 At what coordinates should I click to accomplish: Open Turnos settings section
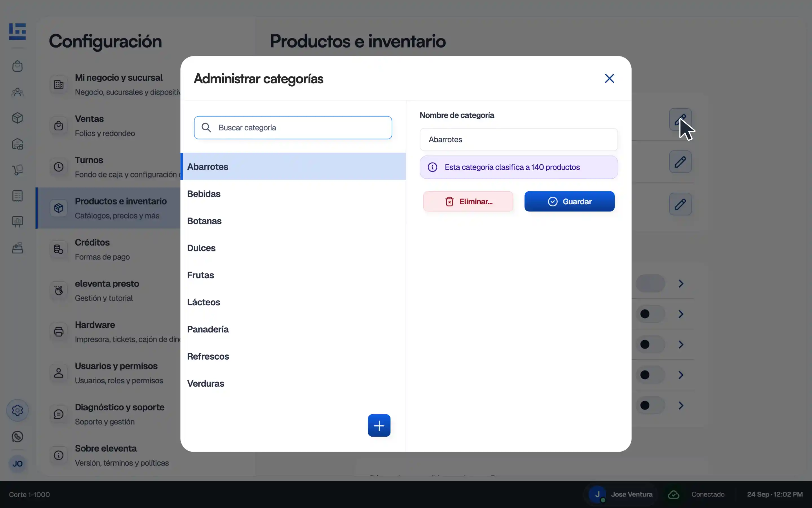108,167
